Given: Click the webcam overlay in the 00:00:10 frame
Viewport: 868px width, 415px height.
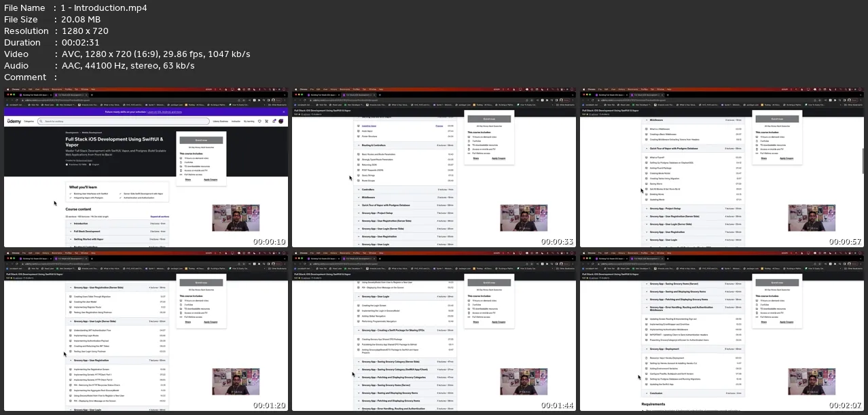Looking at the screenshot, I should [x=235, y=218].
